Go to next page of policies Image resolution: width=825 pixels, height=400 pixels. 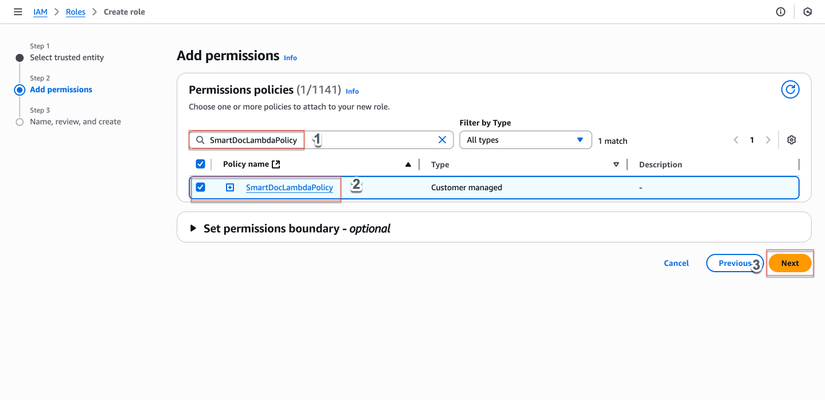[x=768, y=140]
